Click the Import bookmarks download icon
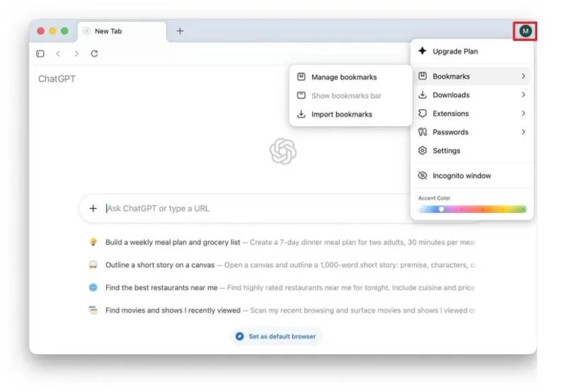 click(x=301, y=114)
